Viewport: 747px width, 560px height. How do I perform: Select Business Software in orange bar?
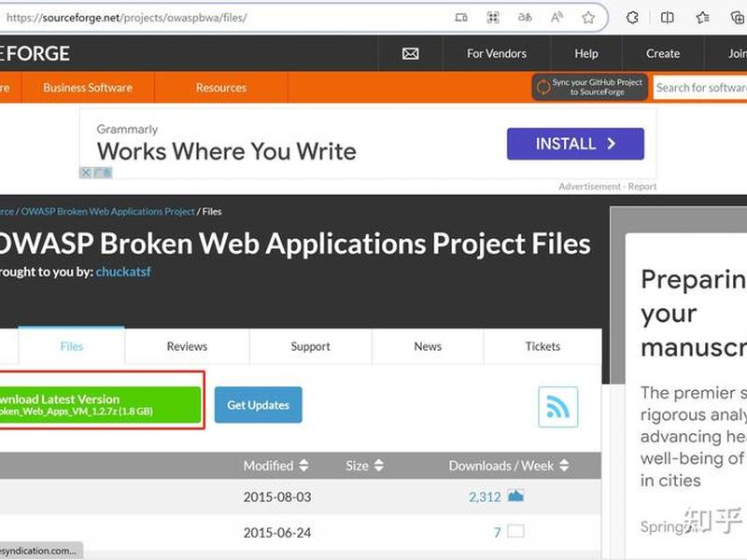pyautogui.click(x=88, y=88)
